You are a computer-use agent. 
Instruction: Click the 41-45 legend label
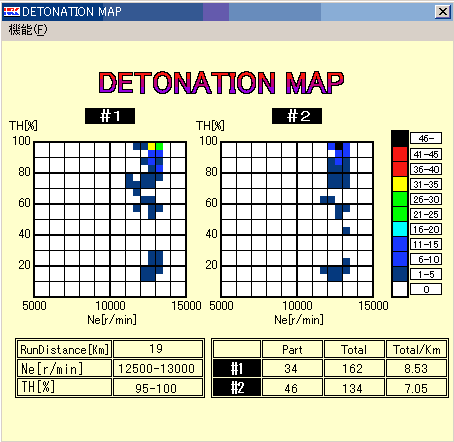click(426, 154)
